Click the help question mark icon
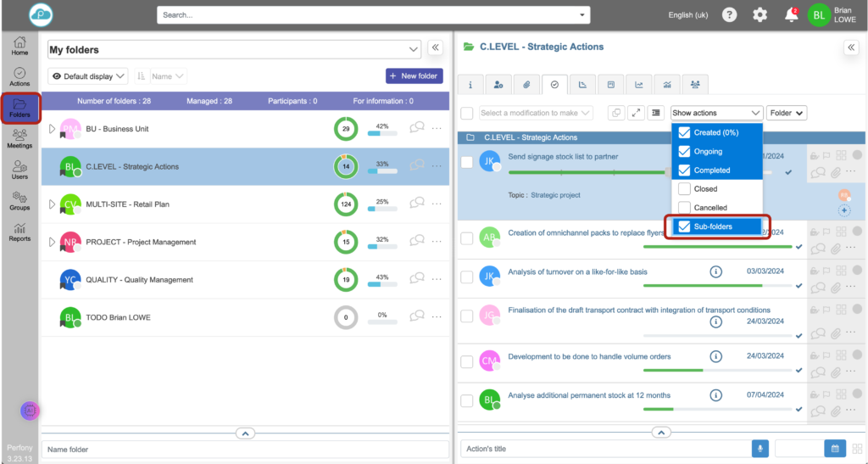The width and height of the screenshot is (868, 464). (x=729, y=14)
